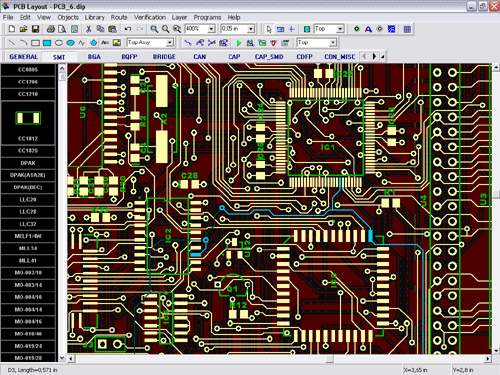The image size is (500, 375).
Task: Toggle the filled polygon drawing mode
Action: point(94,43)
